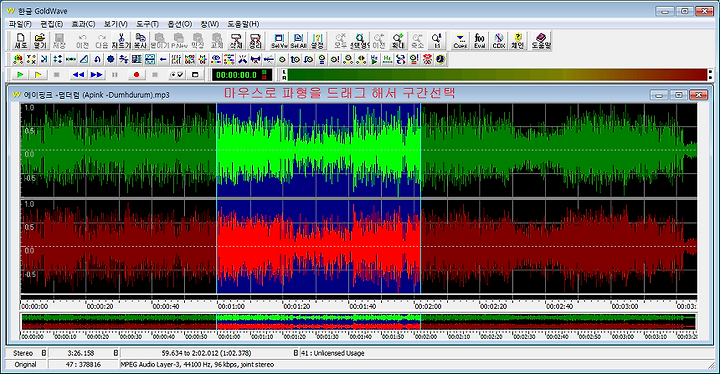The width and height of the screenshot is (720, 374).
Task: Click the 설정 (Set) selection button
Action: coord(317,41)
